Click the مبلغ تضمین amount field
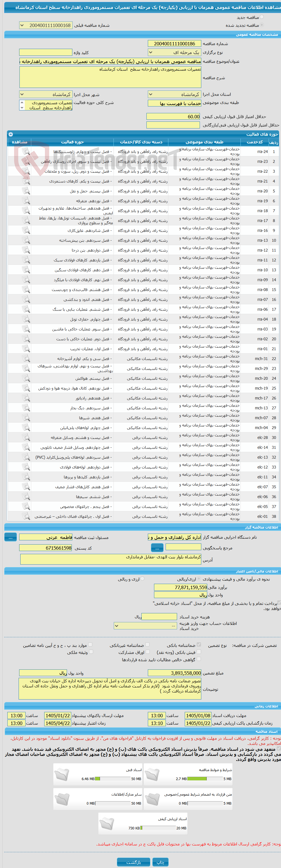The width and height of the screenshot is (281, 868). coord(175,673)
